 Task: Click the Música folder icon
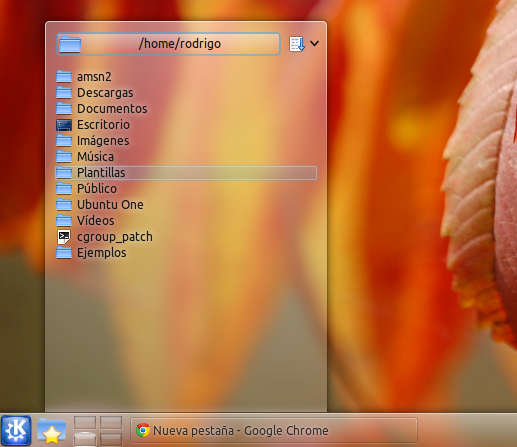pos(64,156)
